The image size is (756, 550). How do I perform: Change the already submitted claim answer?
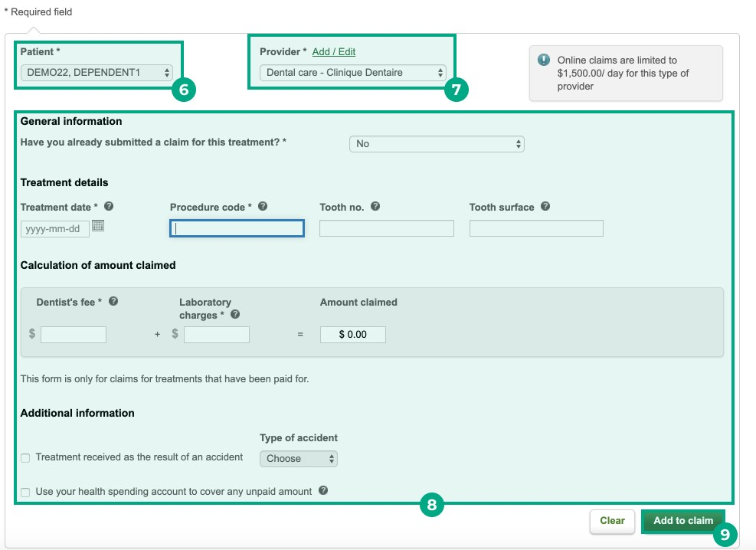click(437, 143)
